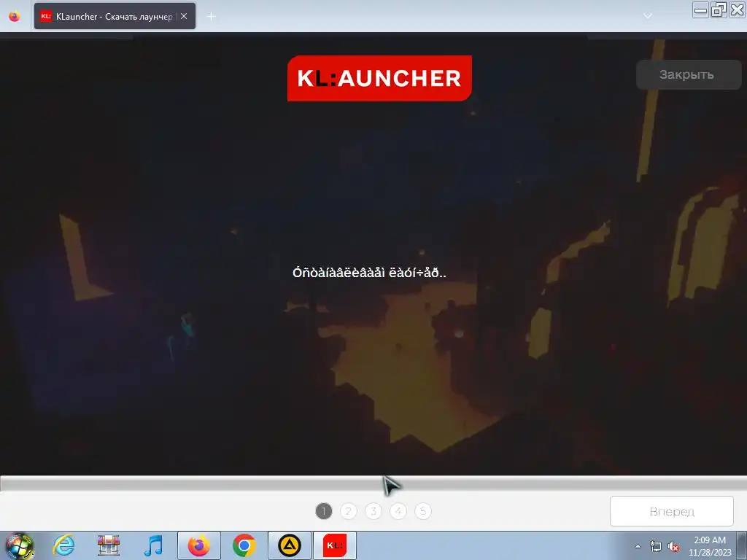747x560 pixels.
Task: Open Google Chrome from taskbar
Action: (244, 545)
